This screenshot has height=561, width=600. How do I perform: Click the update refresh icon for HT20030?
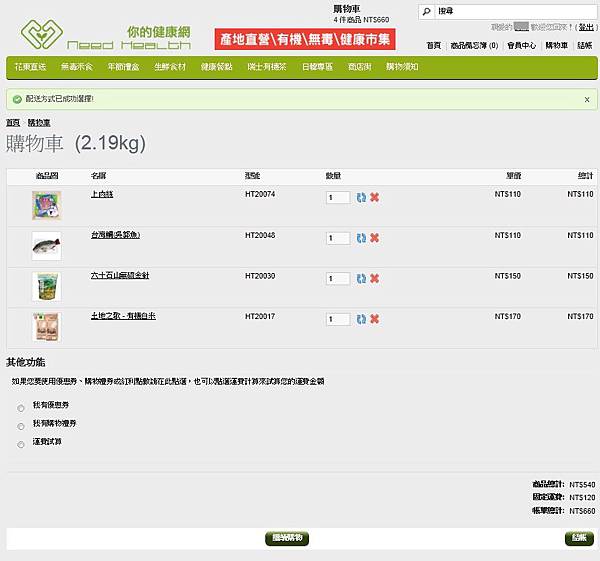point(361,279)
